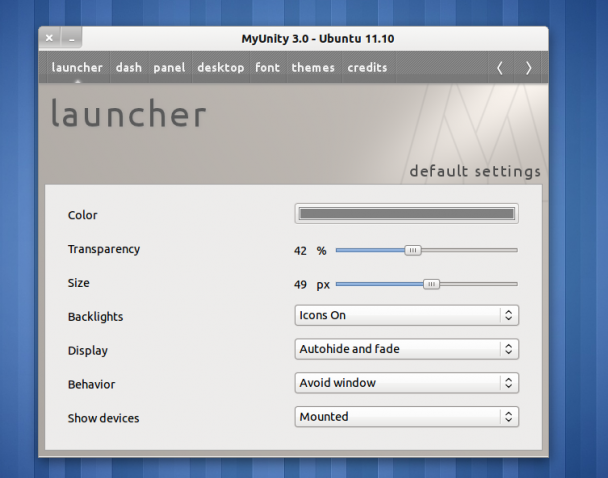The height and width of the screenshot is (478, 608).
Task: Switch to the panel tab
Action: (x=169, y=67)
